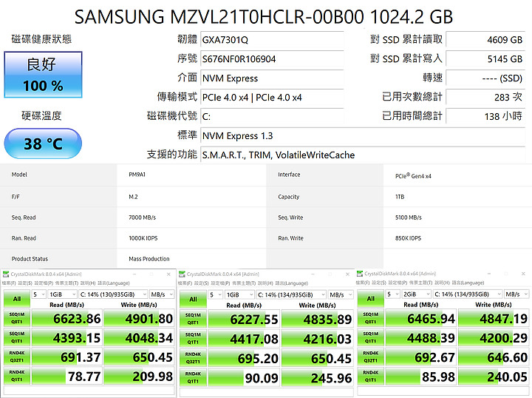This screenshot has height=398, width=532.
Task: Start SEQ1M Q8T1 test beside 6465.94 result
Action: (x=371, y=318)
